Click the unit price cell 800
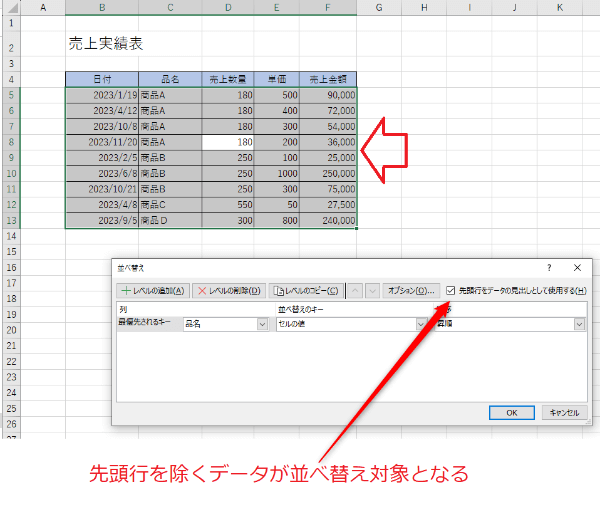The image size is (600, 507). (x=277, y=220)
